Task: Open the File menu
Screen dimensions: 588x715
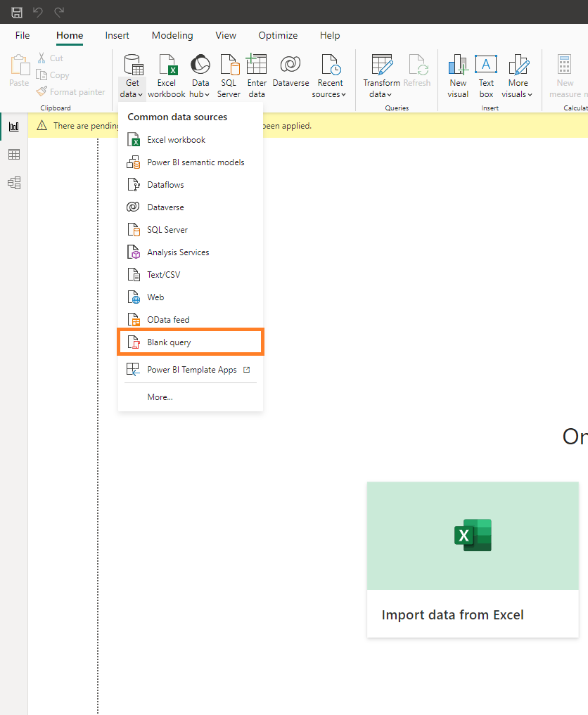Action: [x=23, y=36]
